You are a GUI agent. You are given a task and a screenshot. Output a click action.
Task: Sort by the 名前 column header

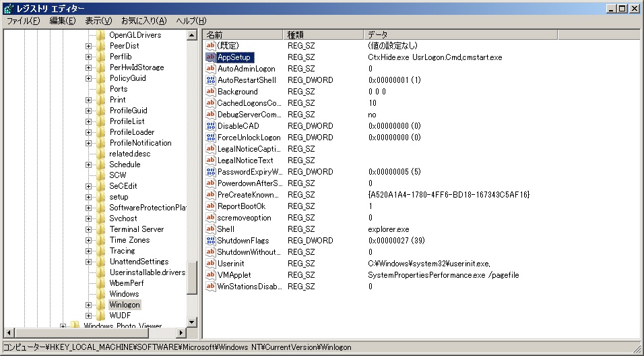243,34
